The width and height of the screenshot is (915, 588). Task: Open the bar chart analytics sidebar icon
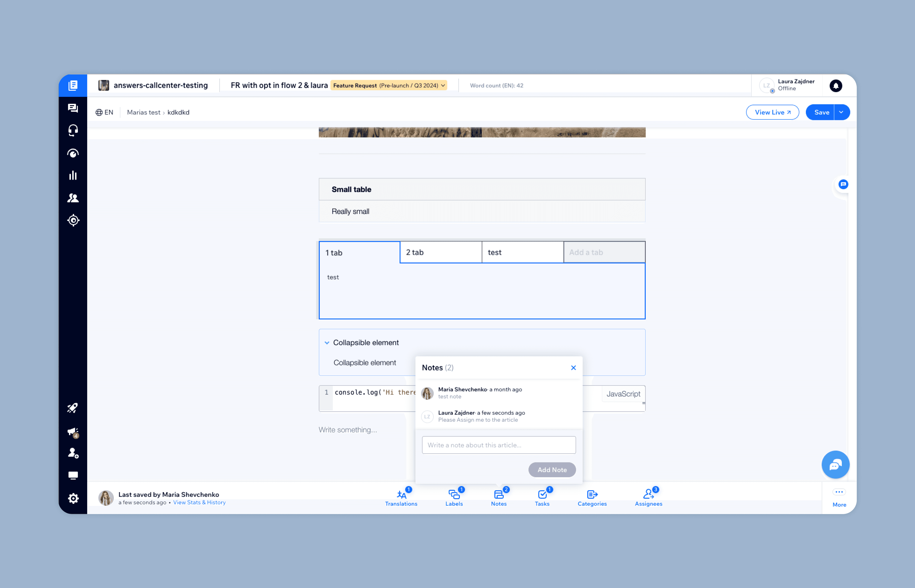[x=73, y=175]
